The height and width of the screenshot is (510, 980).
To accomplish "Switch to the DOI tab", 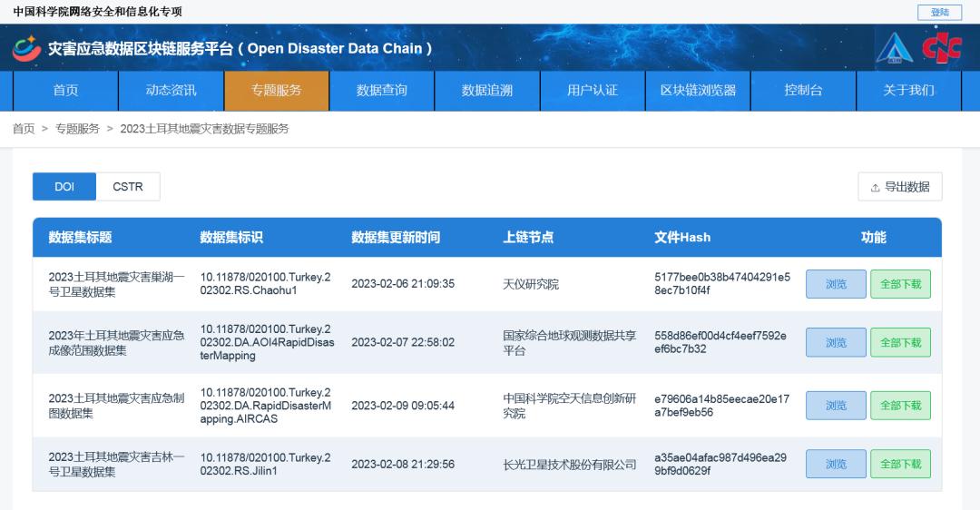I will 64,187.
